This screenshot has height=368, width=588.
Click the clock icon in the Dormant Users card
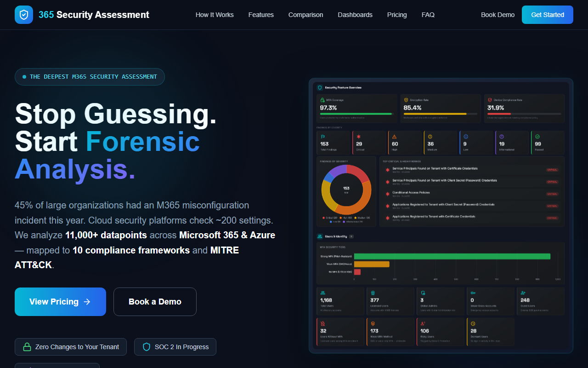pyautogui.click(x=473, y=323)
